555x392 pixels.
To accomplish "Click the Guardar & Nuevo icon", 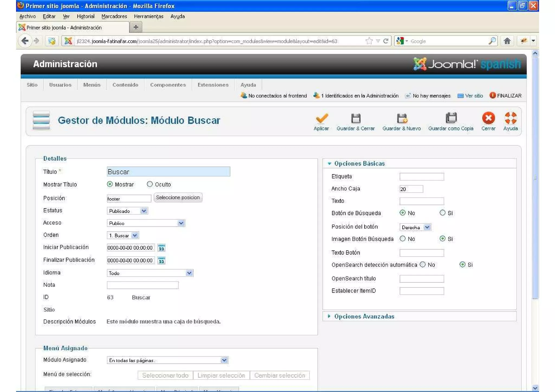I will tap(402, 119).
